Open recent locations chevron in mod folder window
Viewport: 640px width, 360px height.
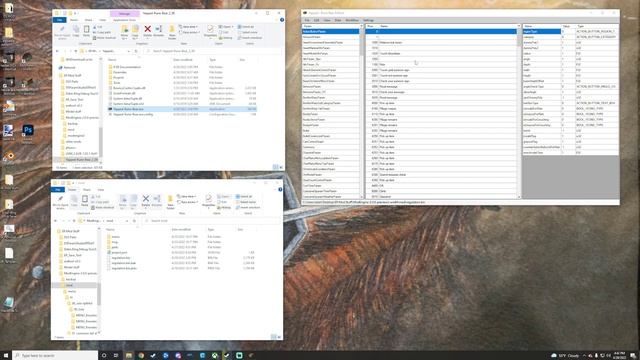pos(70,221)
